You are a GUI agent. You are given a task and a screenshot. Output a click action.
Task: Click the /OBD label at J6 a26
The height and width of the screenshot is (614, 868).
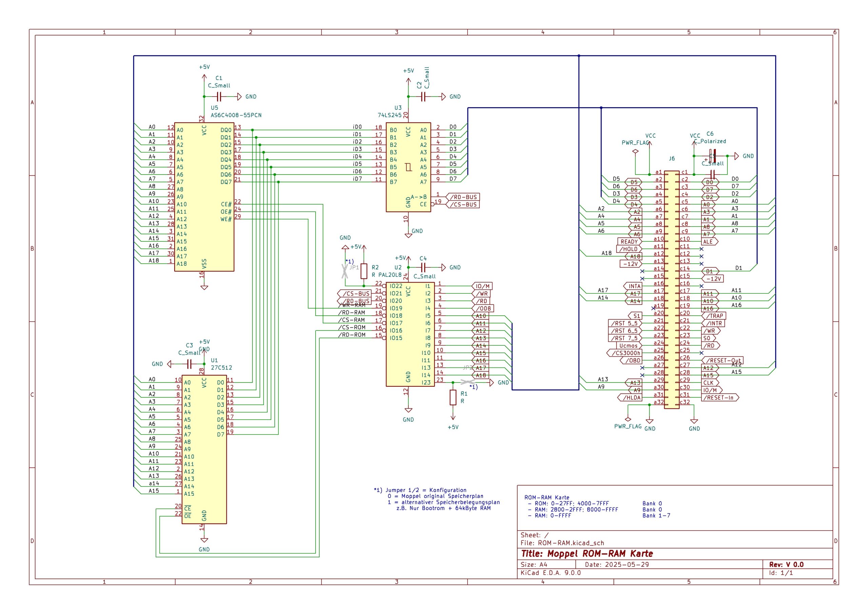pos(631,361)
